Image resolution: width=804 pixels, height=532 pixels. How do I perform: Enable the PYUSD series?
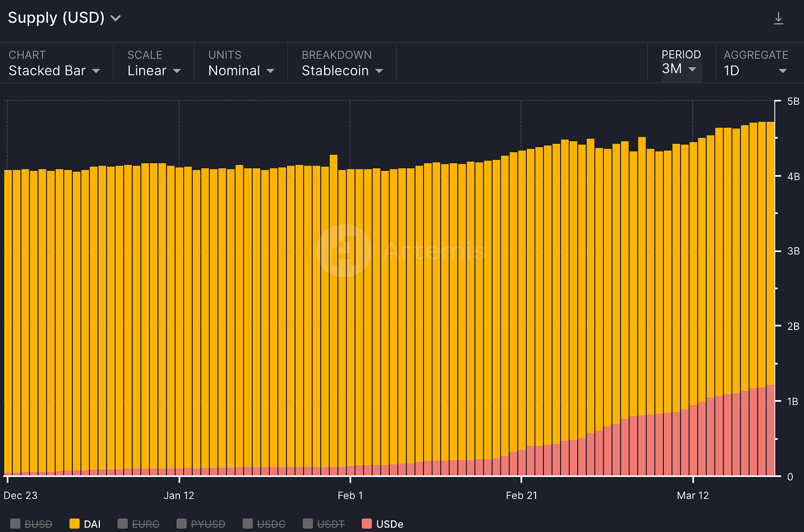201,524
